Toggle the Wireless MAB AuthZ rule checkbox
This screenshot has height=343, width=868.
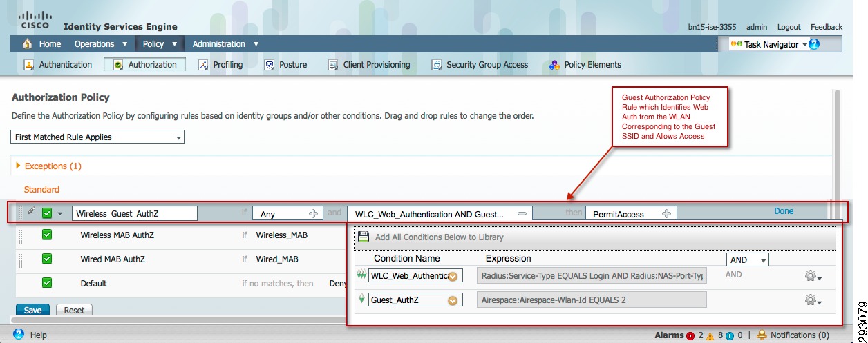(x=47, y=235)
